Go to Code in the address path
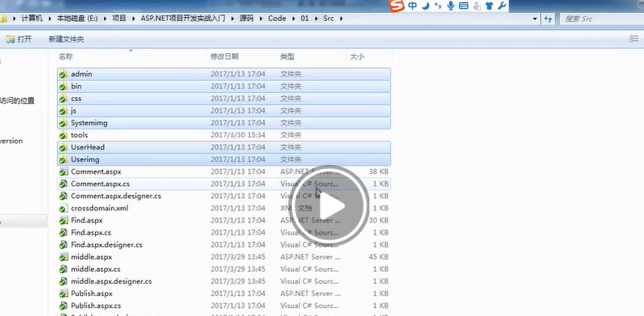 277,18
